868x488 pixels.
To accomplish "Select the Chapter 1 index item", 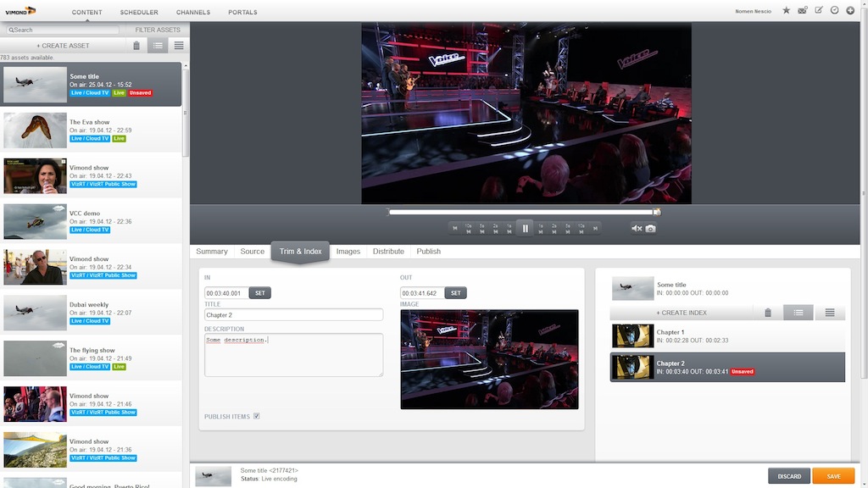I will pyautogui.click(x=727, y=335).
